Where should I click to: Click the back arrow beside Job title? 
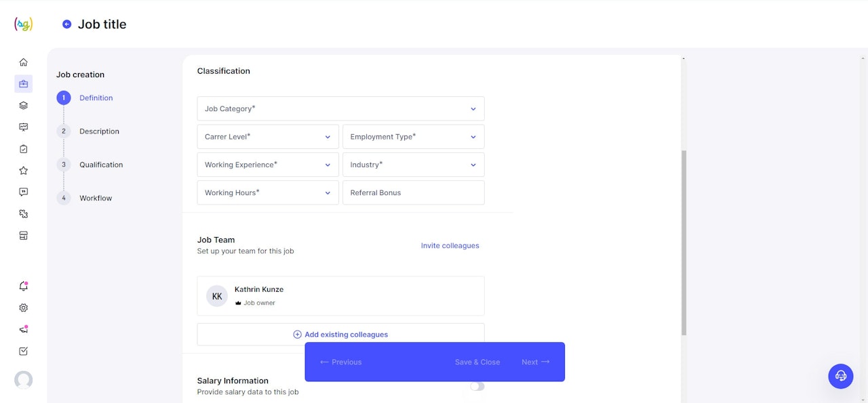[66, 24]
